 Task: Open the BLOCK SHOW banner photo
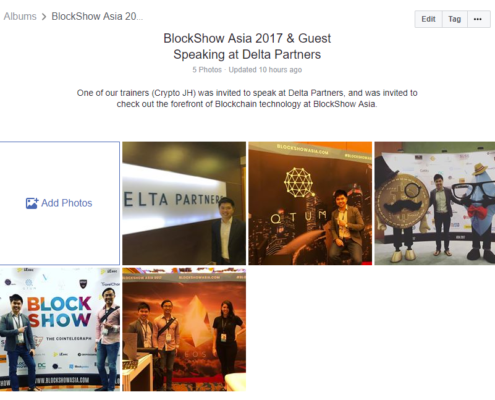tap(60, 329)
